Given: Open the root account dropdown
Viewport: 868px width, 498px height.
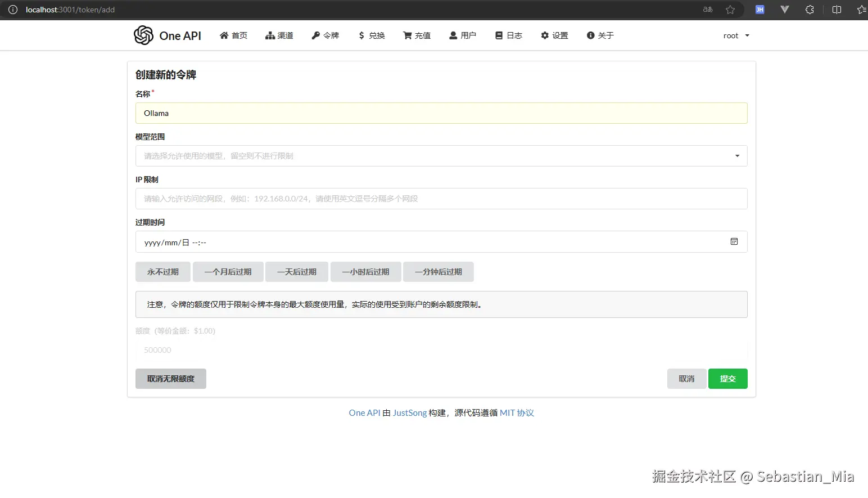Looking at the screenshot, I should 735,35.
